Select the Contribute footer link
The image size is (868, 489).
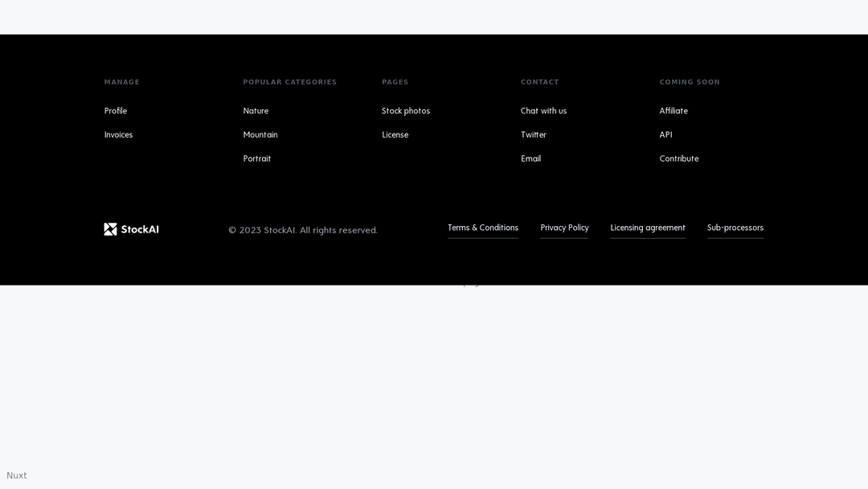(679, 159)
